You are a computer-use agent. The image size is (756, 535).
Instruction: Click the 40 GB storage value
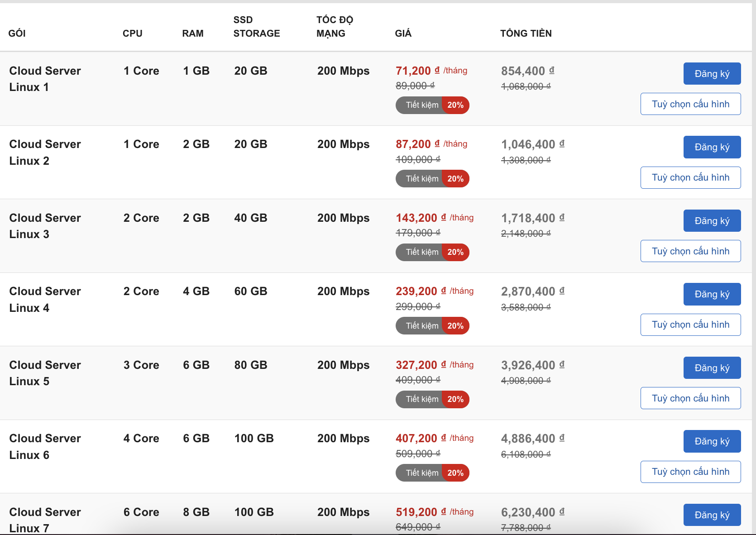(251, 218)
